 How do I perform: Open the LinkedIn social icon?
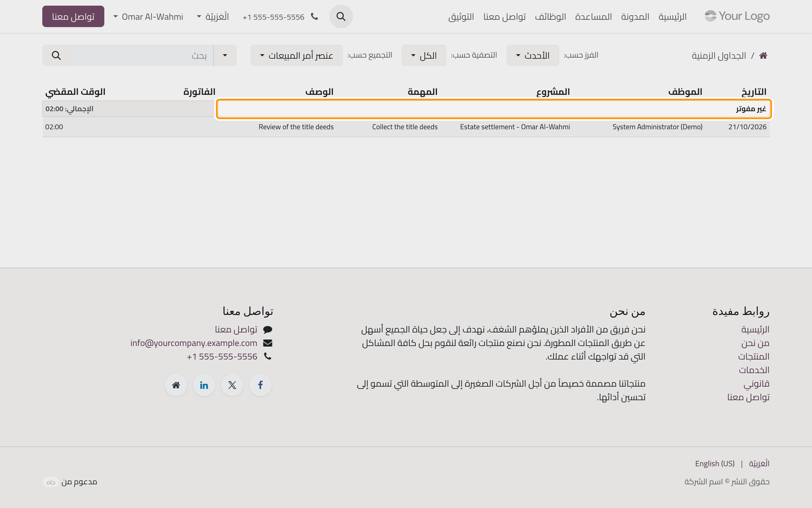coord(204,385)
